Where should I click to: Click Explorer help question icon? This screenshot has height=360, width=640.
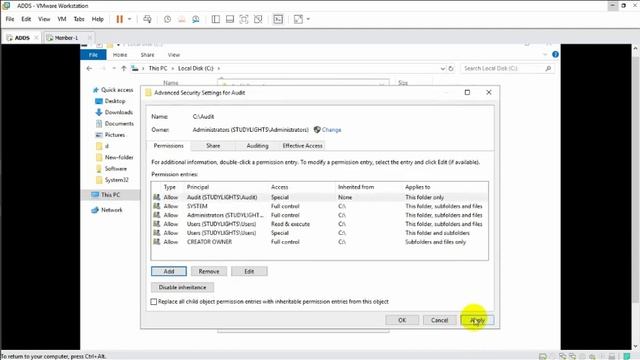point(555,54)
